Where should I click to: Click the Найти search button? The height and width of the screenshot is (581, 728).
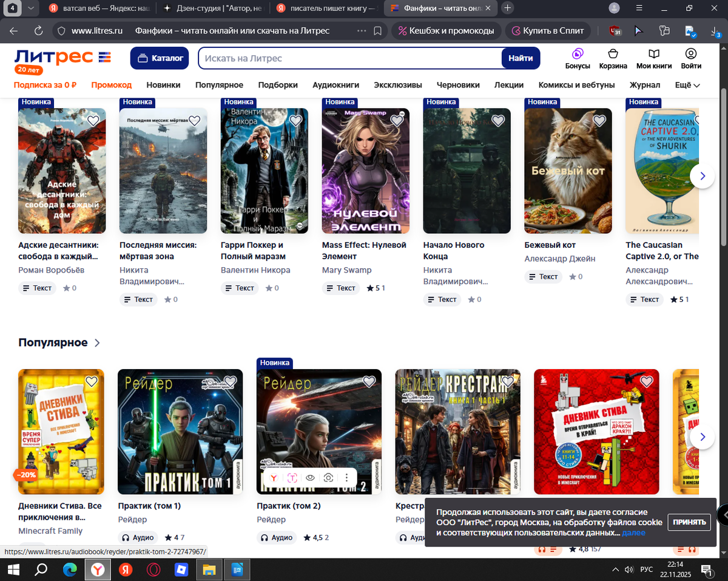pos(521,58)
